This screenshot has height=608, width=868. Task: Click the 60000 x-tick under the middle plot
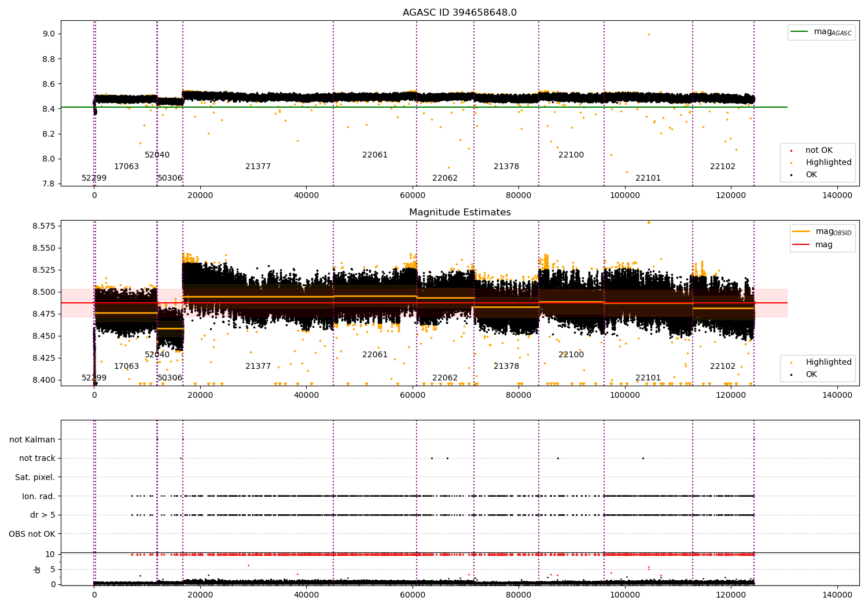pyautogui.click(x=413, y=395)
